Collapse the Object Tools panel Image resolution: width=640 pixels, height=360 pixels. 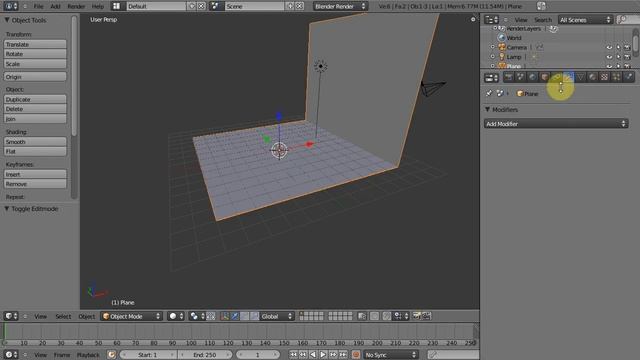click(x=7, y=20)
